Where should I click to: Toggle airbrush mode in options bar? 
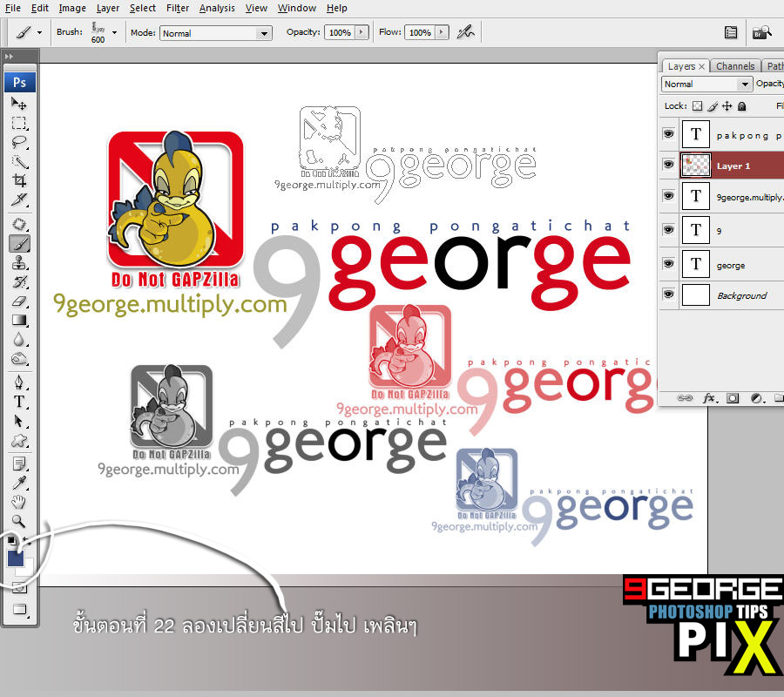[465, 32]
